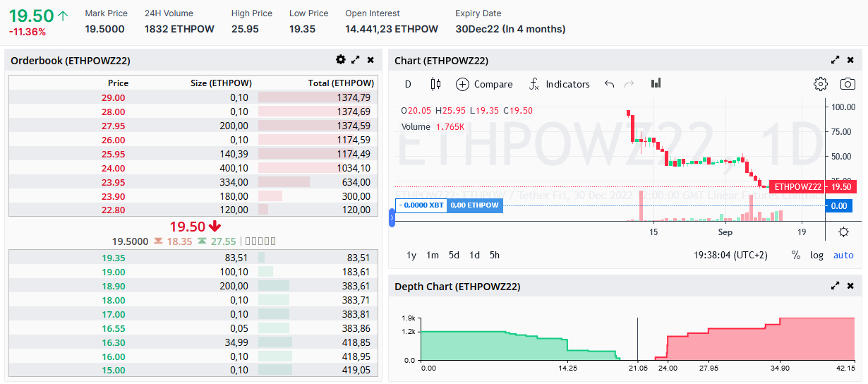Open the D interval dropdown
The height and width of the screenshot is (384, 868).
point(408,84)
